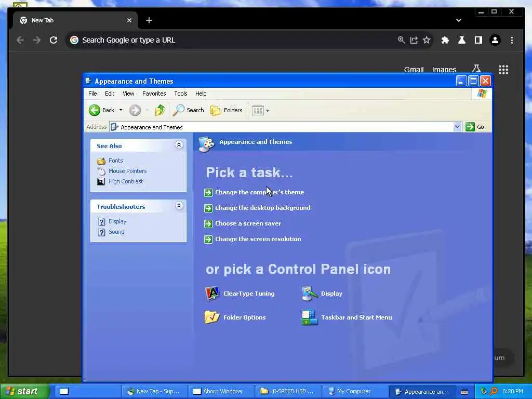Switch to About Windows taskbar button
This screenshot has width=532, height=399.
221,392
